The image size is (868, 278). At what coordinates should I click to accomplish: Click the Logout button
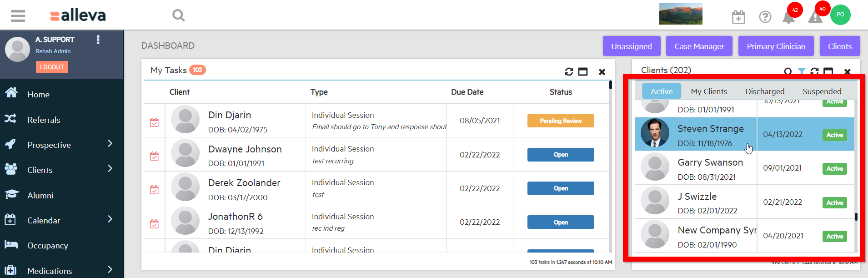[52, 67]
